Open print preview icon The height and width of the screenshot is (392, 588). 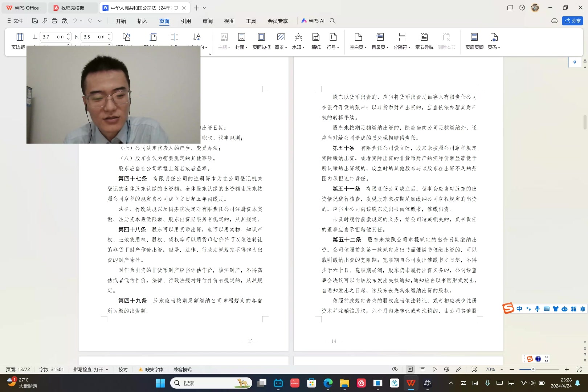tap(65, 21)
